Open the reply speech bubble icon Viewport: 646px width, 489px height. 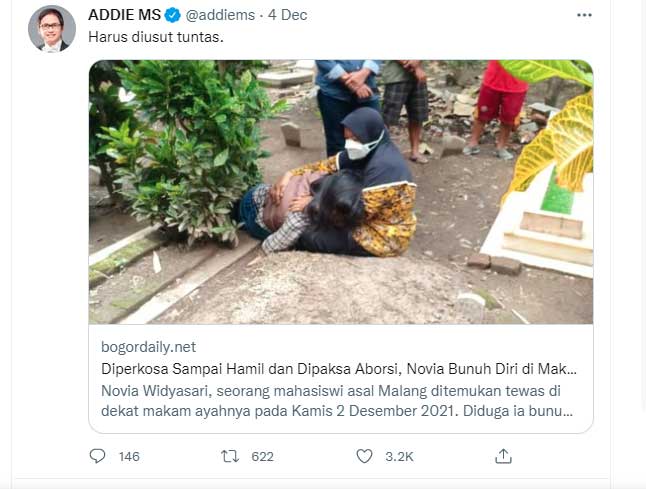(97, 456)
